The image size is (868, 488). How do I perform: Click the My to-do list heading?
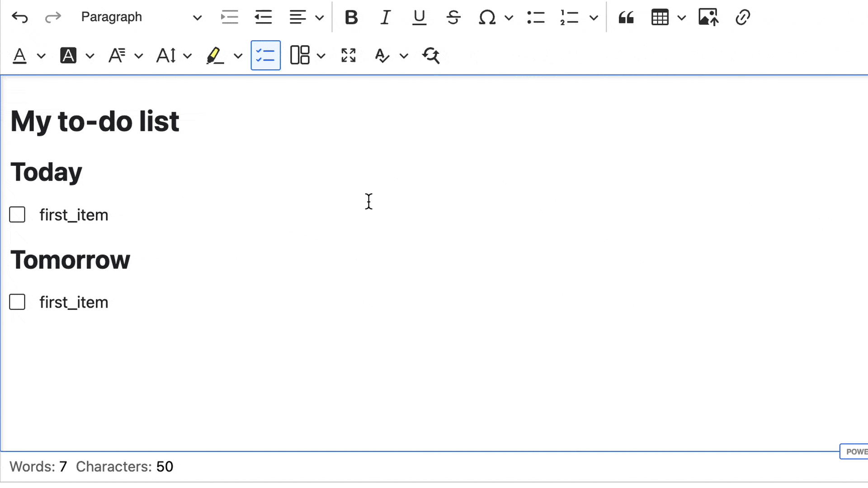[95, 122]
